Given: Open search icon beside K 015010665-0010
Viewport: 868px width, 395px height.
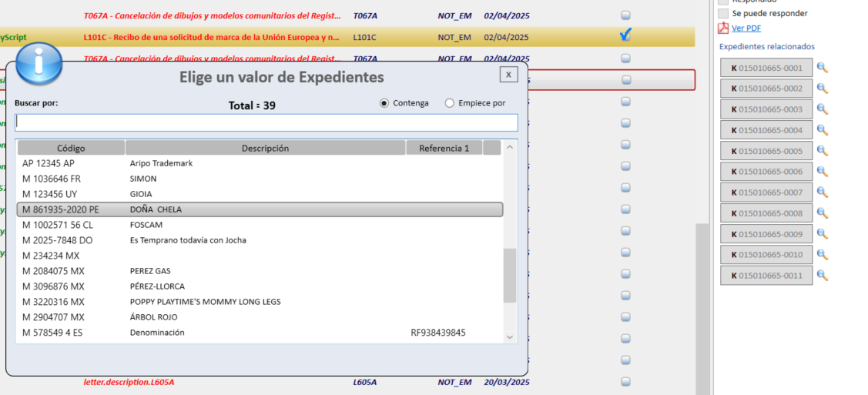Looking at the screenshot, I should point(822,255).
